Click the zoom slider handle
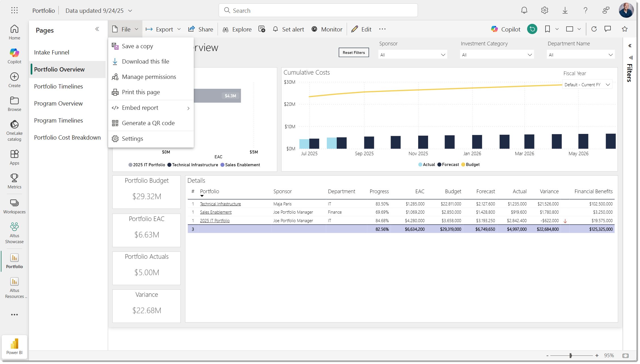Screen dimensions: 640x364 (570, 355)
